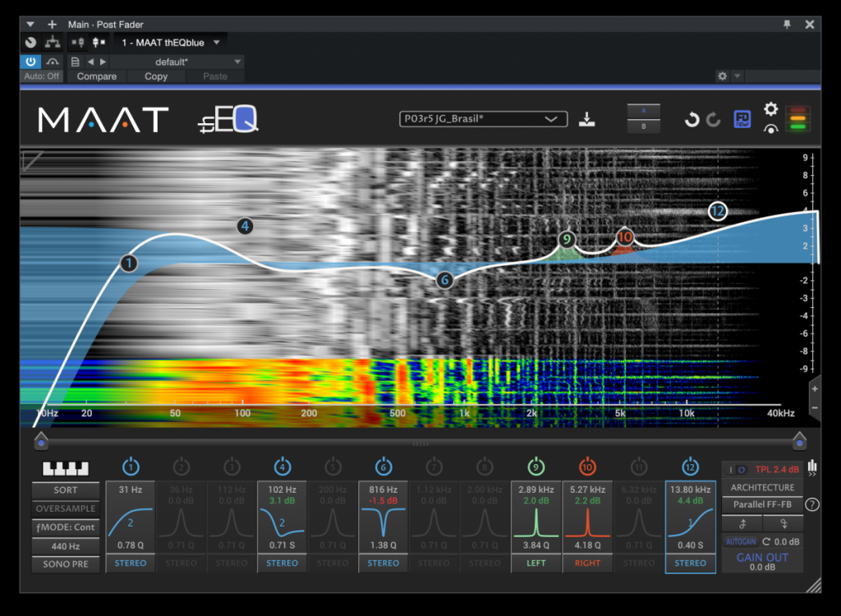Image resolution: width=841 pixels, height=616 pixels.
Task: Open host plugin settings gear
Action: (723, 76)
